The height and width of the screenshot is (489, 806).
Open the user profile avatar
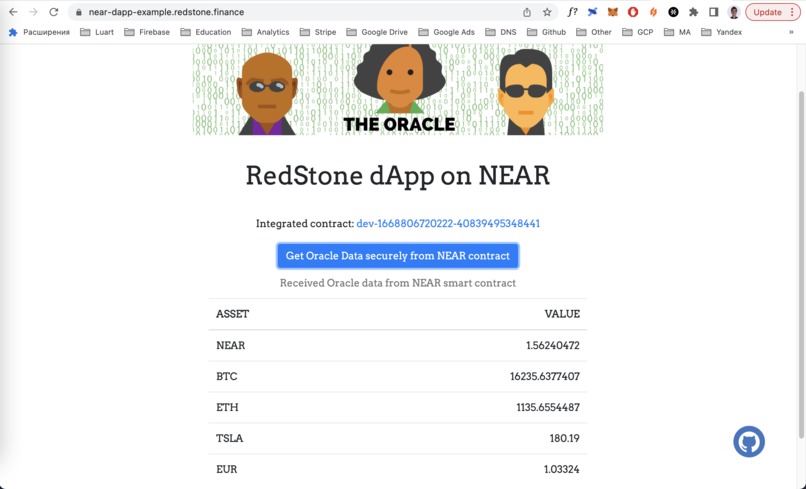click(734, 12)
